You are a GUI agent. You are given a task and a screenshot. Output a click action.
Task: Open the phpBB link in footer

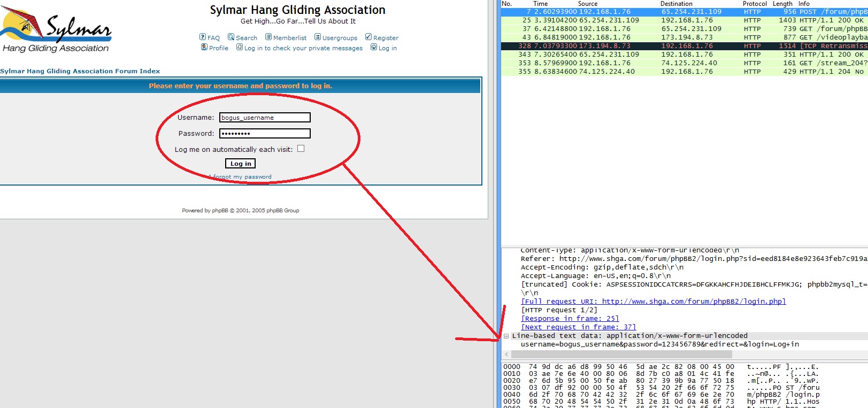pyautogui.click(x=220, y=211)
